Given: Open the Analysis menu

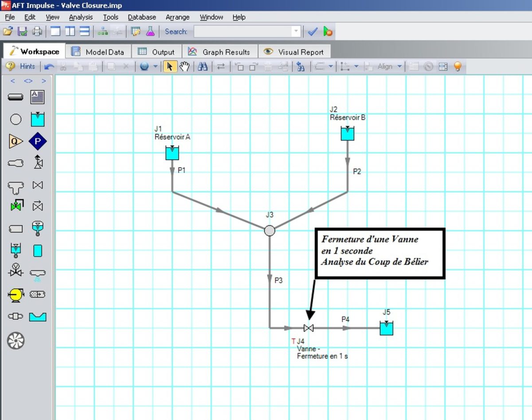Looking at the screenshot, I should tap(81, 17).
